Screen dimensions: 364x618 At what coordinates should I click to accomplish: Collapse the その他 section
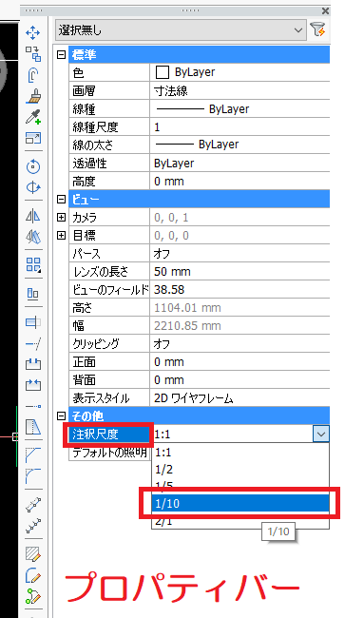point(61,415)
